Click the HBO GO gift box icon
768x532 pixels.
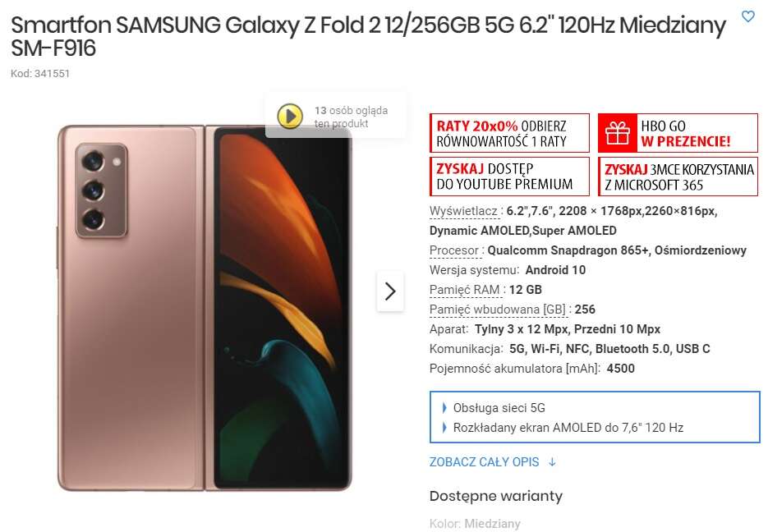(617, 133)
